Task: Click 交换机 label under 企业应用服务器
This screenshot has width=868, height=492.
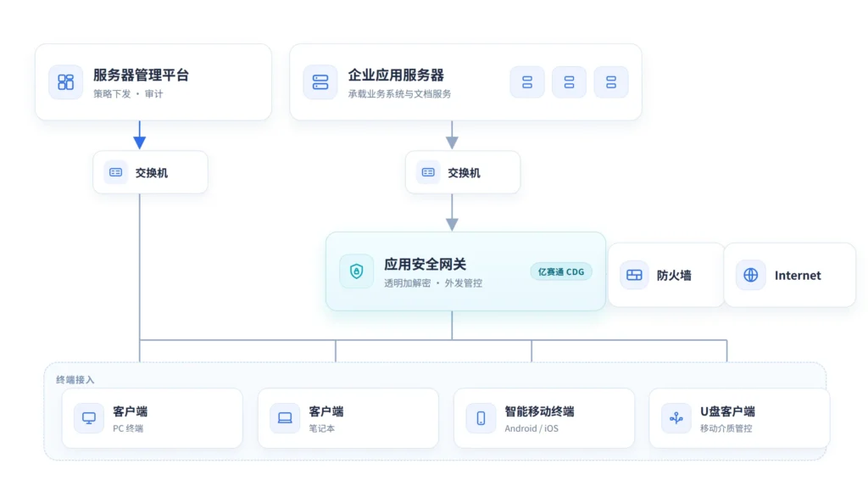Action: tap(464, 173)
